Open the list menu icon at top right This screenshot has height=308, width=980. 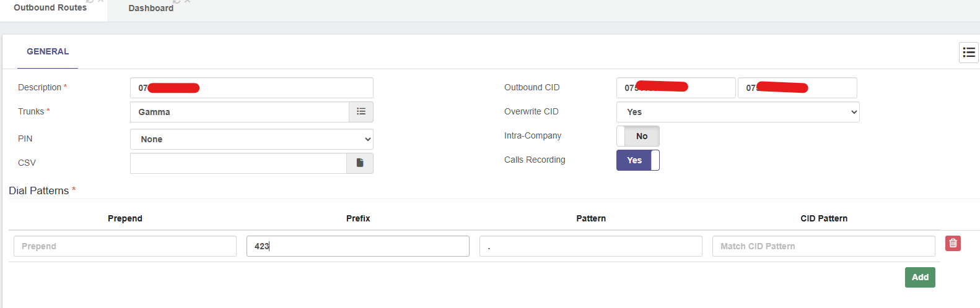(969, 53)
